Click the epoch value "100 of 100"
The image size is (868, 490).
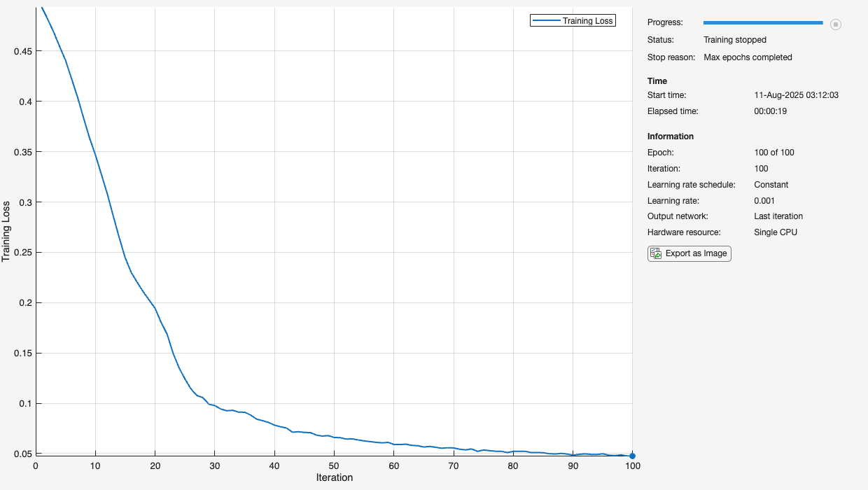click(x=774, y=153)
